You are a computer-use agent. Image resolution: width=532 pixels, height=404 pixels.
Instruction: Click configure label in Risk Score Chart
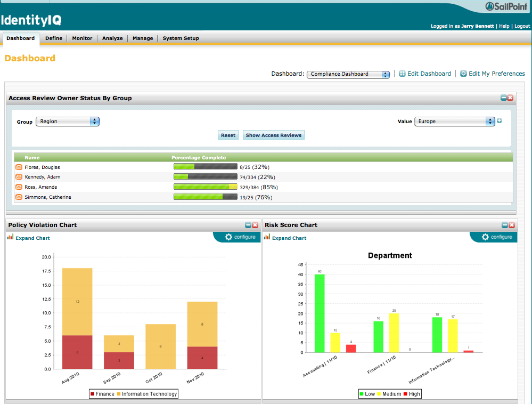pyautogui.click(x=502, y=237)
